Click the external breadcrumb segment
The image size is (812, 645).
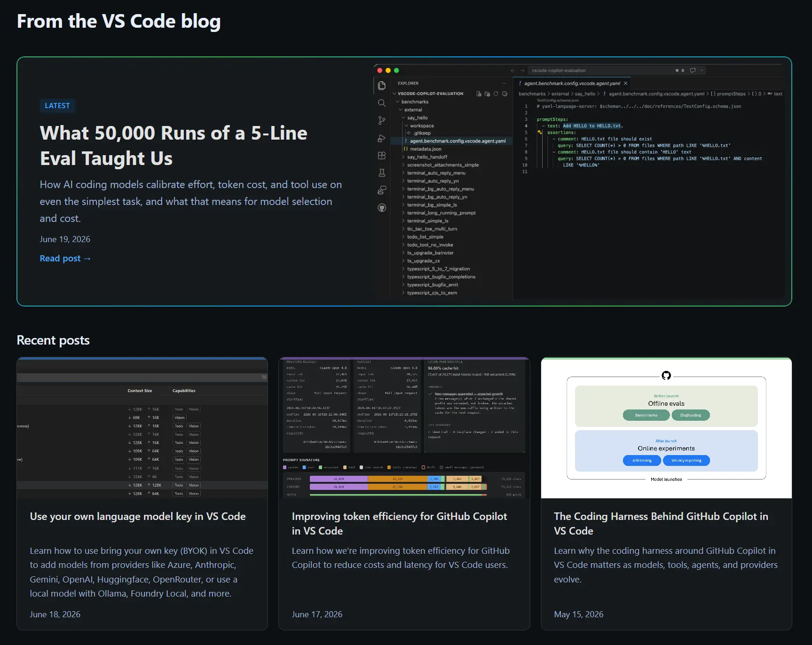[560, 94]
